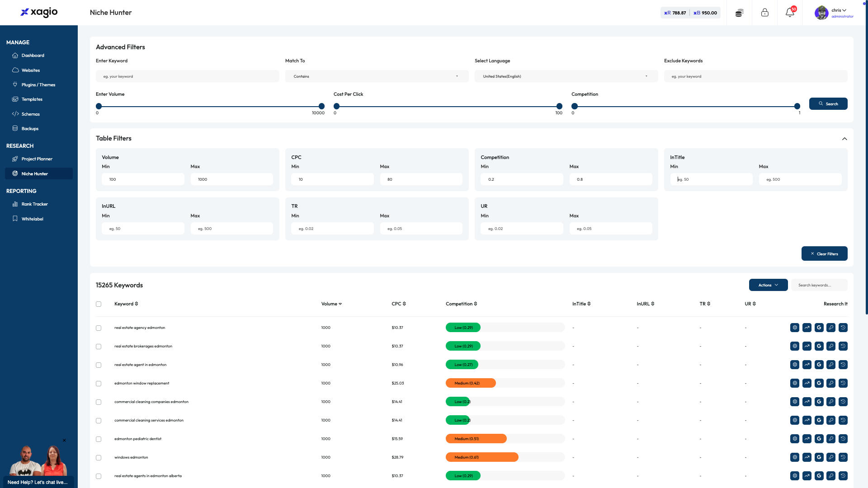Image resolution: width=868 pixels, height=488 pixels.
Task: Check commercial cleaning companies edmonton row
Action: 99,402
